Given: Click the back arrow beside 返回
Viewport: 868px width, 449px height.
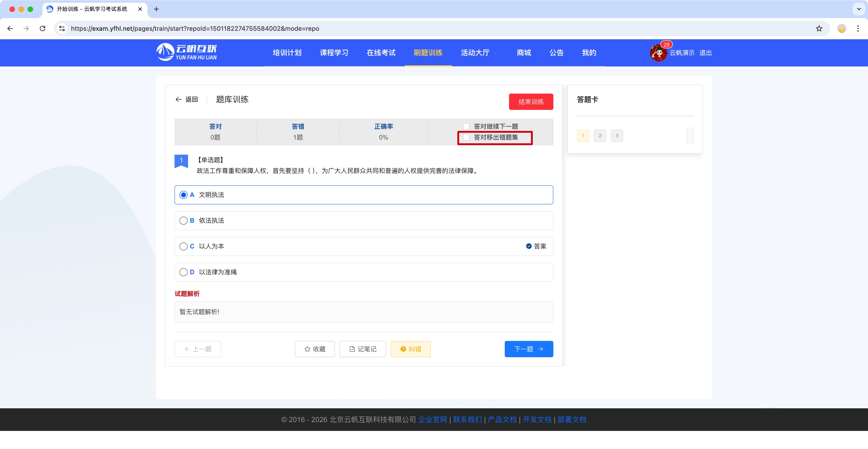Looking at the screenshot, I should point(179,99).
